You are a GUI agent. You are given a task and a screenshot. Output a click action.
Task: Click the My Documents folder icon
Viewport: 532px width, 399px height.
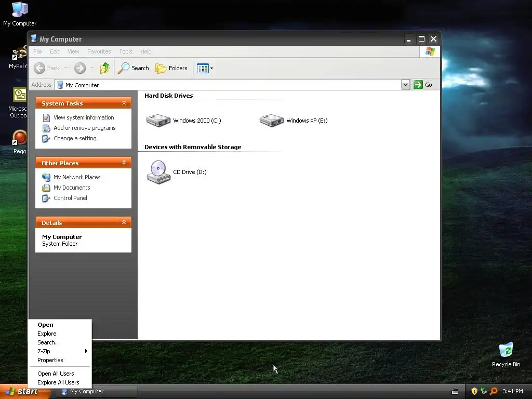pos(46,188)
